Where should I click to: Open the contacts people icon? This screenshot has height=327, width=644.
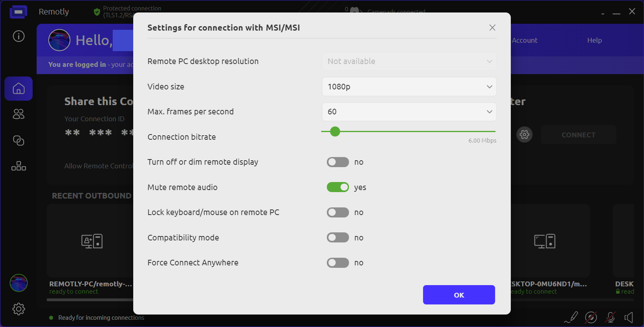[x=19, y=114]
